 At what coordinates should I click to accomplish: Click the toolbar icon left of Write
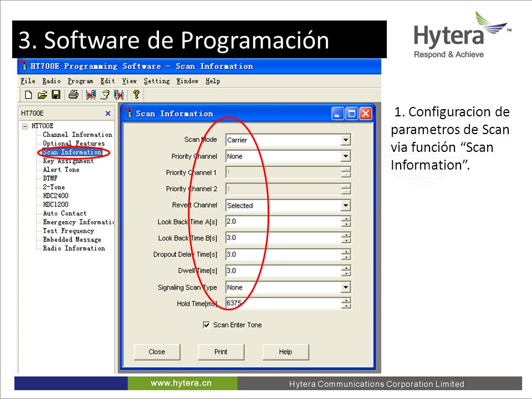[105, 95]
